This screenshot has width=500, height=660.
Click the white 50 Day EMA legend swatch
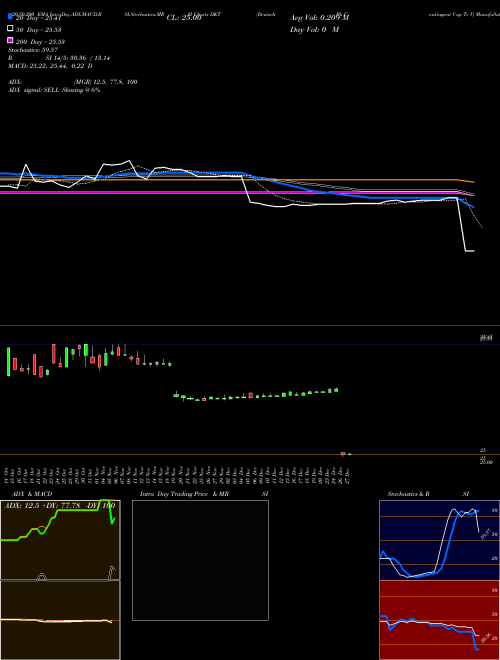[10, 28]
